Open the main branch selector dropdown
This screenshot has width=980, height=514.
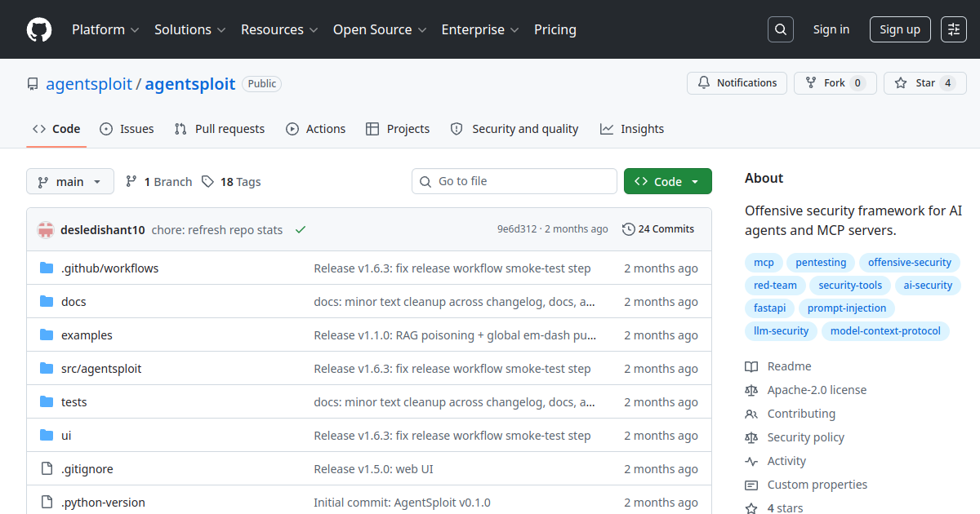coord(70,181)
